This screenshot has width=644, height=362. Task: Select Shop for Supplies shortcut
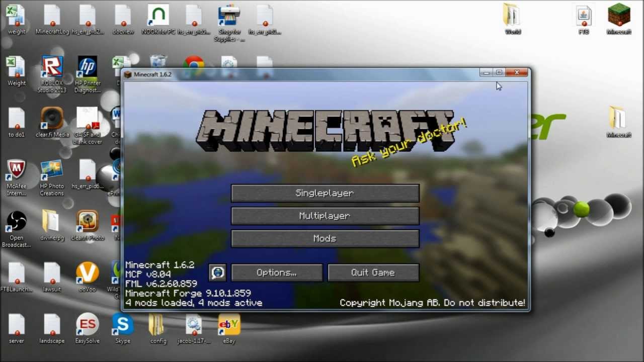[229, 23]
